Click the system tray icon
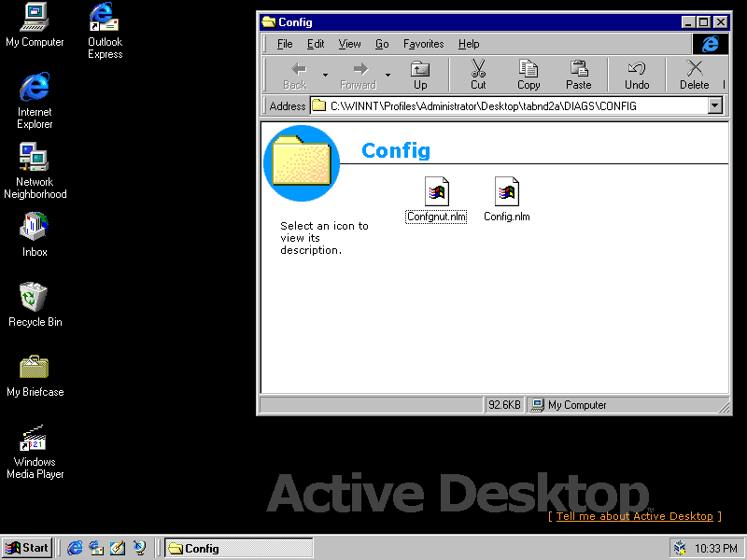Image resolution: width=747 pixels, height=560 pixels. click(681, 548)
